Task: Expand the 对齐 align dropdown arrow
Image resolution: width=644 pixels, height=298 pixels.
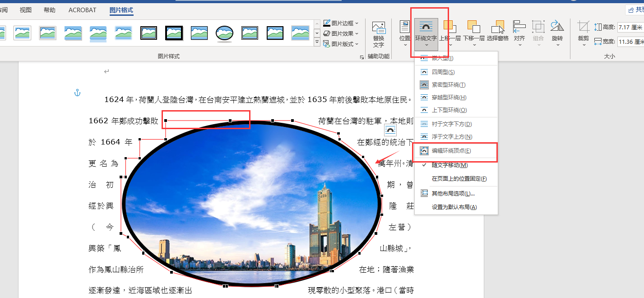Action: (x=519, y=45)
